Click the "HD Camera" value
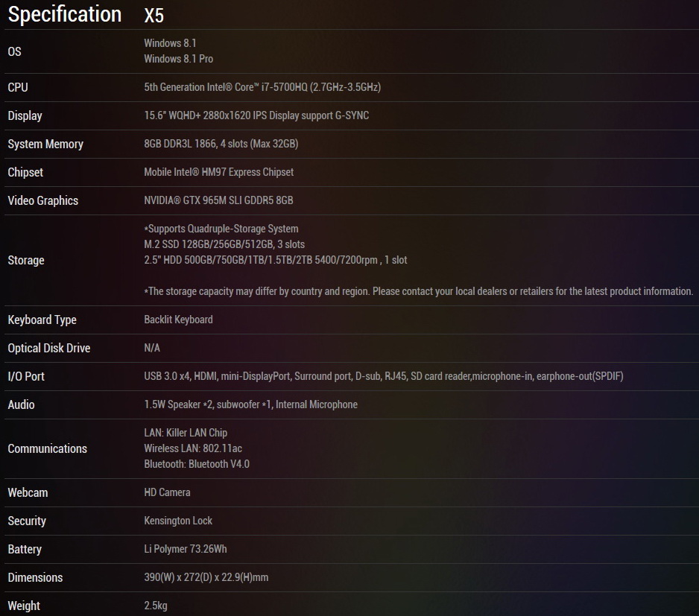This screenshot has width=699, height=616. [167, 492]
